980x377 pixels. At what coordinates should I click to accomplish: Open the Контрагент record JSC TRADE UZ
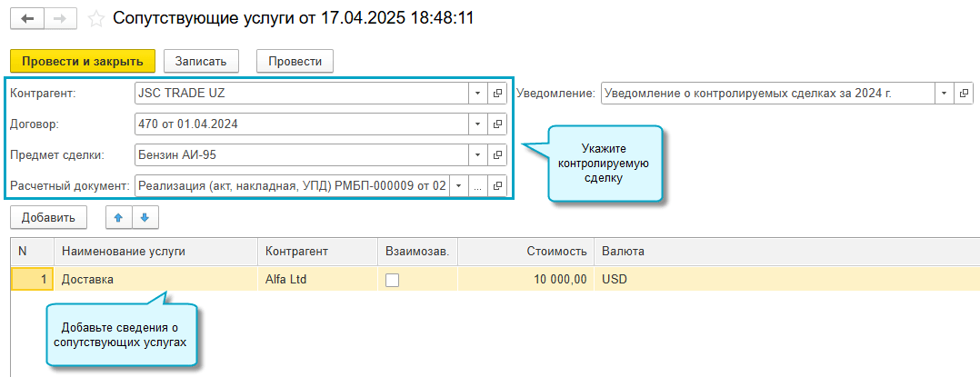pyautogui.click(x=497, y=93)
